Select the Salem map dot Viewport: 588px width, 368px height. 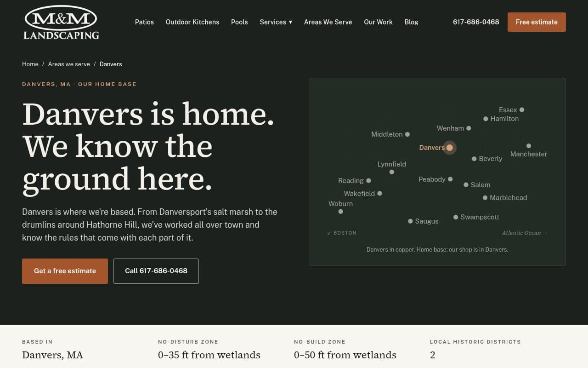click(x=466, y=185)
